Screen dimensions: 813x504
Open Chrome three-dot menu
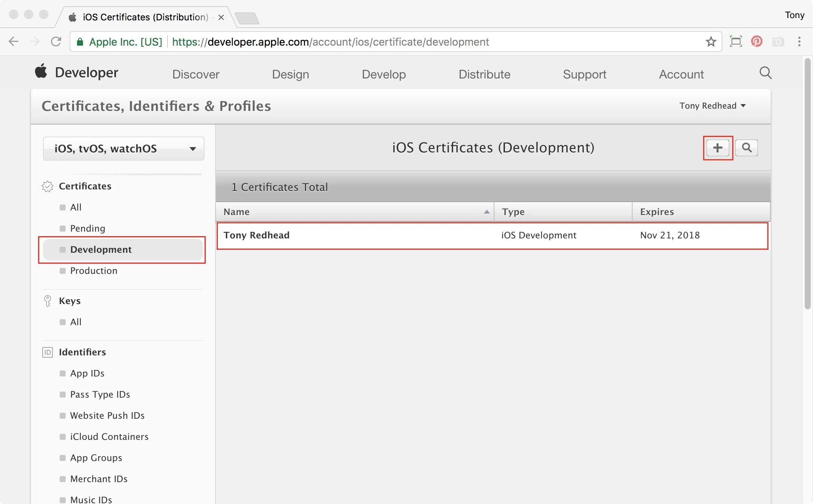click(x=799, y=41)
